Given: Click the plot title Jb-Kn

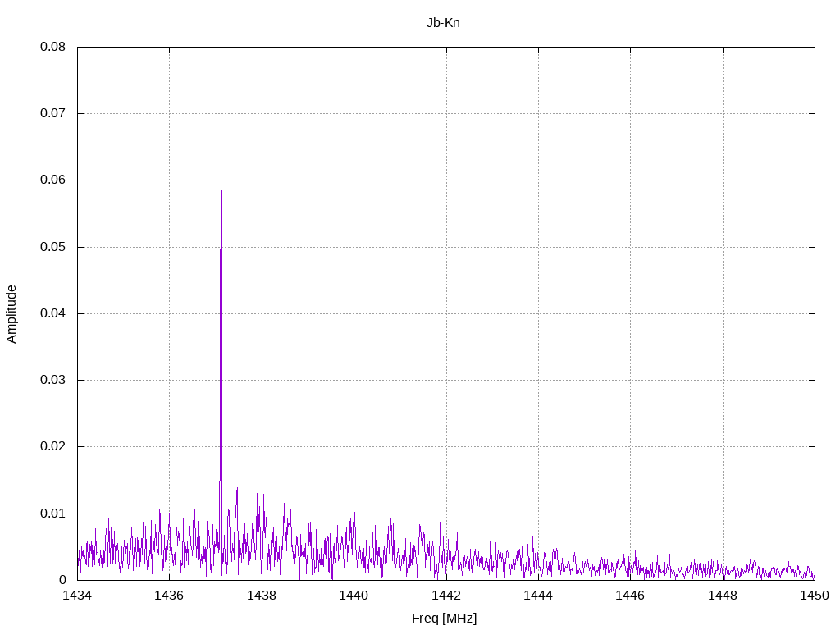Looking at the screenshot, I should (x=443, y=22).
